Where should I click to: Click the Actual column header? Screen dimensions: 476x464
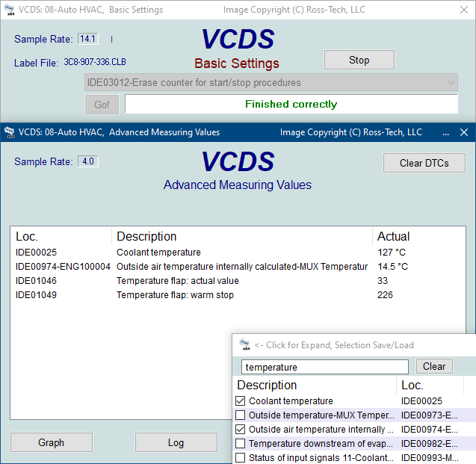point(393,236)
